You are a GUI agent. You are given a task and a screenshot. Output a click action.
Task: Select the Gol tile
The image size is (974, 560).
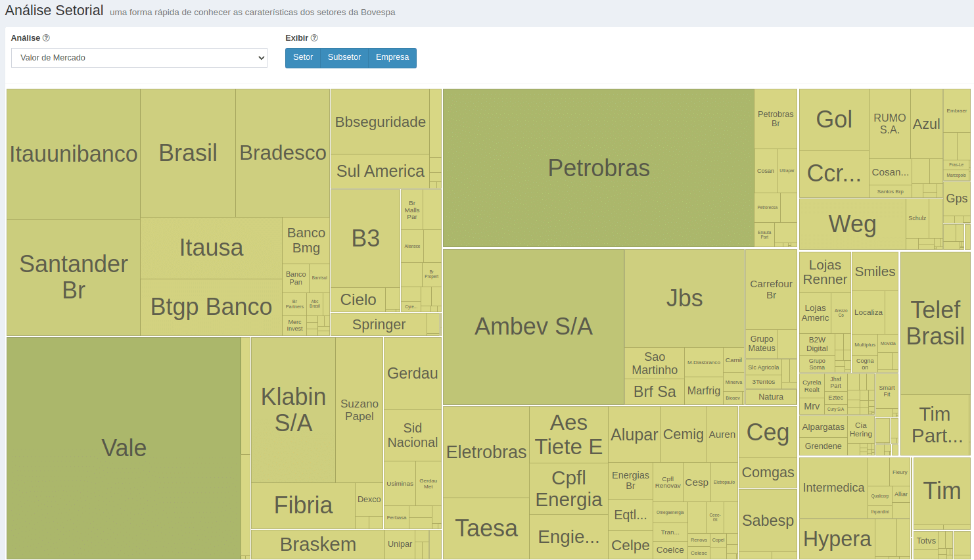click(x=834, y=120)
